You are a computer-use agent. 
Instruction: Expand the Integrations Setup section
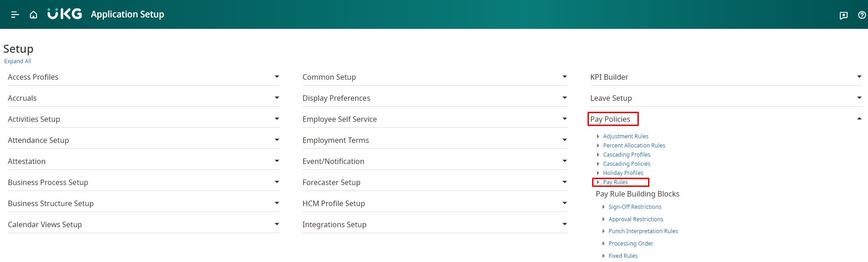click(565, 224)
